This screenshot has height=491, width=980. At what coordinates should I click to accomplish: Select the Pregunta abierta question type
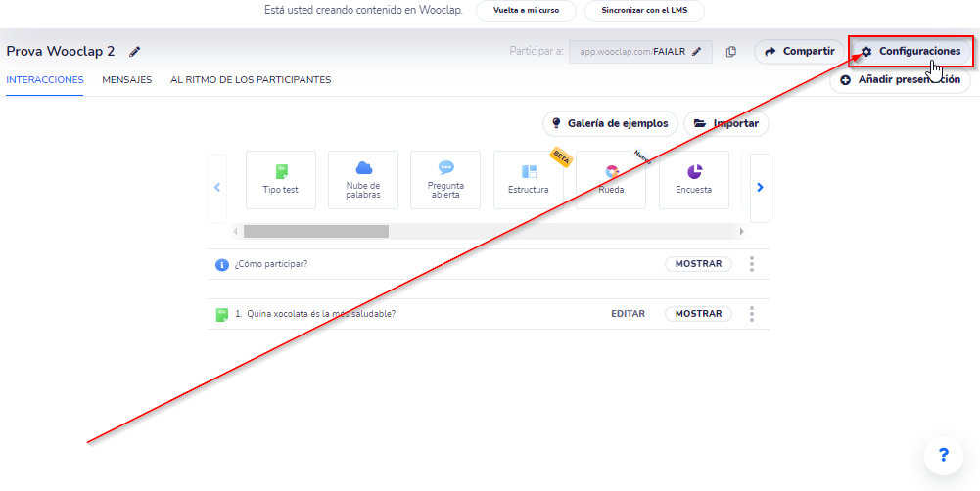point(445,179)
